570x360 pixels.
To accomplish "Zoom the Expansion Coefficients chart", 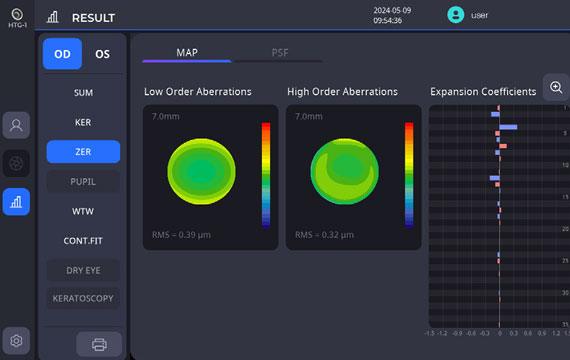I will click(x=556, y=87).
